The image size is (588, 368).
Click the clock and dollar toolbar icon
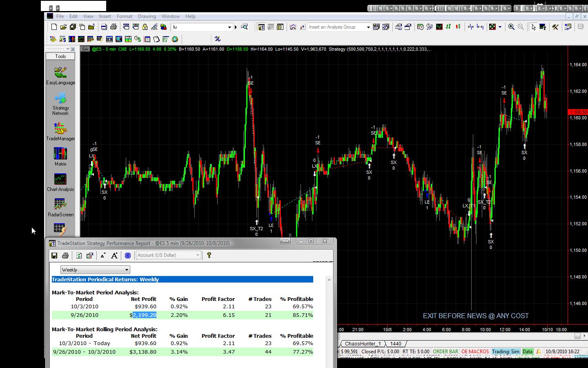point(138,39)
